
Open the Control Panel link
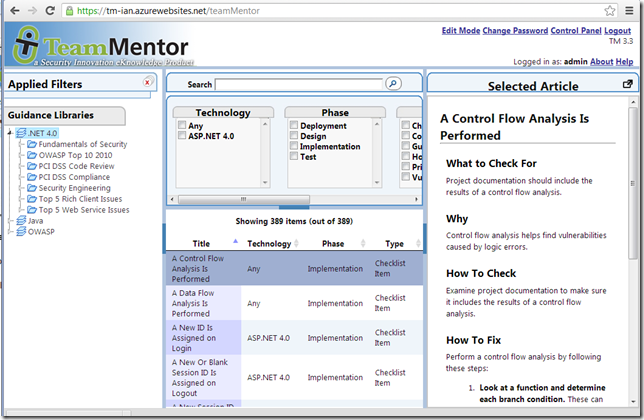coord(575,31)
